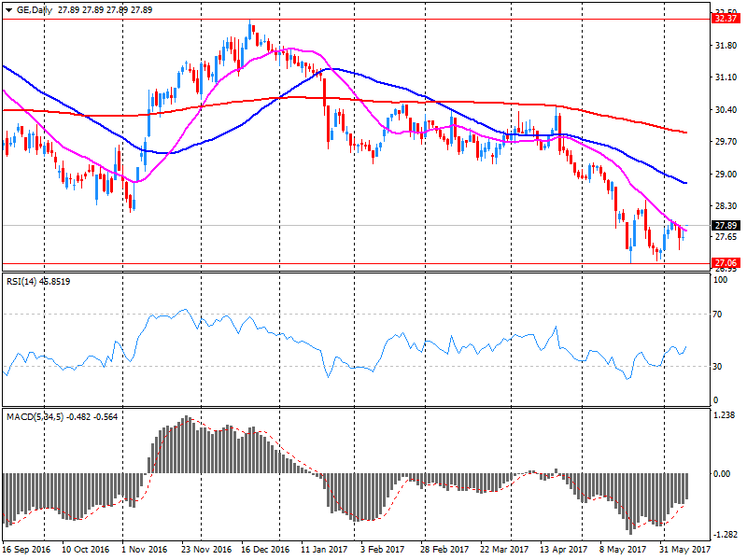Click the 31.80 price axis value
This screenshot has height=560, width=747.
tap(726, 46)
